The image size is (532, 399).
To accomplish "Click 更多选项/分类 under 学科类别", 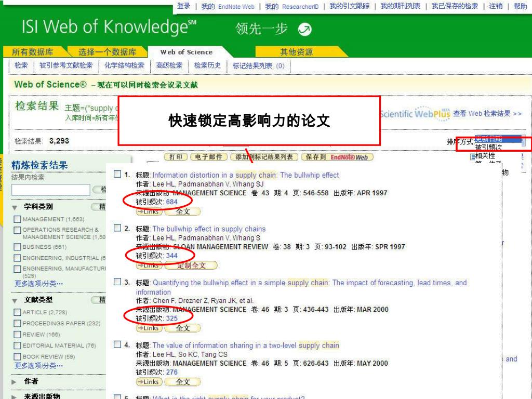I will coord(38,283).
